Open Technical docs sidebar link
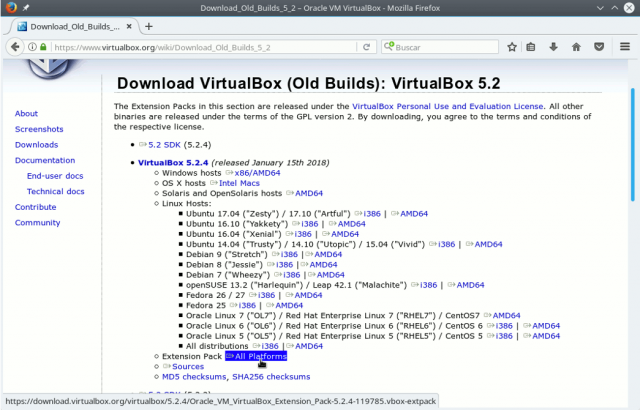Image resolution: width=640 pixels, height=410 pixels. point(56,191)
